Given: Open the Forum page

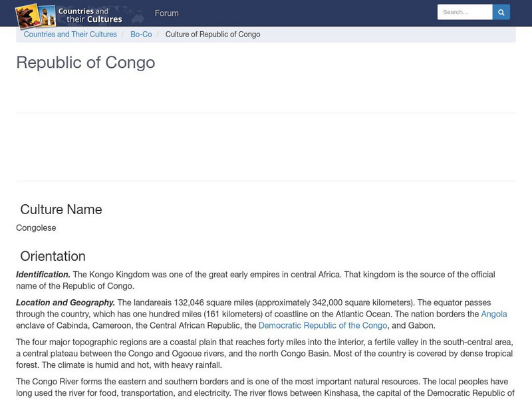Looking at the screenshot, I should click(x=166, y=13).
